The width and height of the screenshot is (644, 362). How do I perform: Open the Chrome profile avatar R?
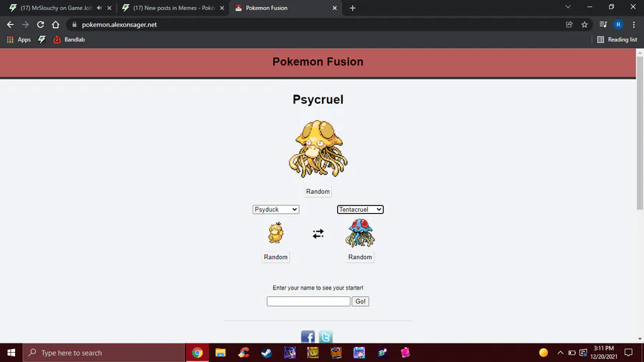coord(618,24)
